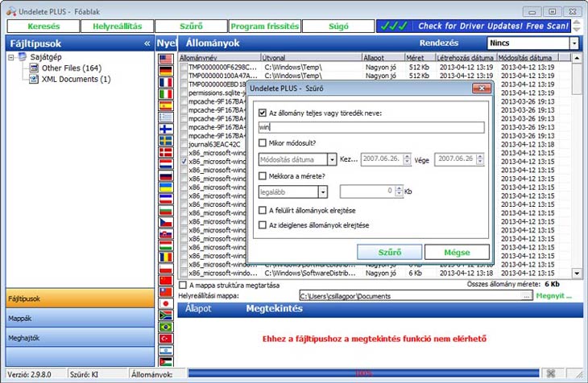Viewport: 588px width, 383px height.
Task: Open the Program frissítés menu
Action: click(265, 27)
